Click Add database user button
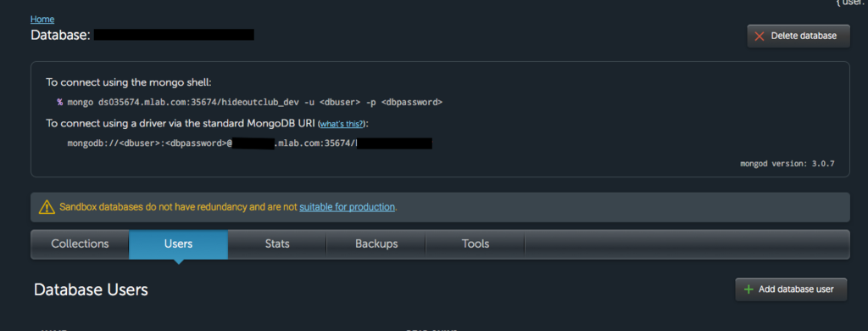The image size is (868, 331). tap(791, 289)
